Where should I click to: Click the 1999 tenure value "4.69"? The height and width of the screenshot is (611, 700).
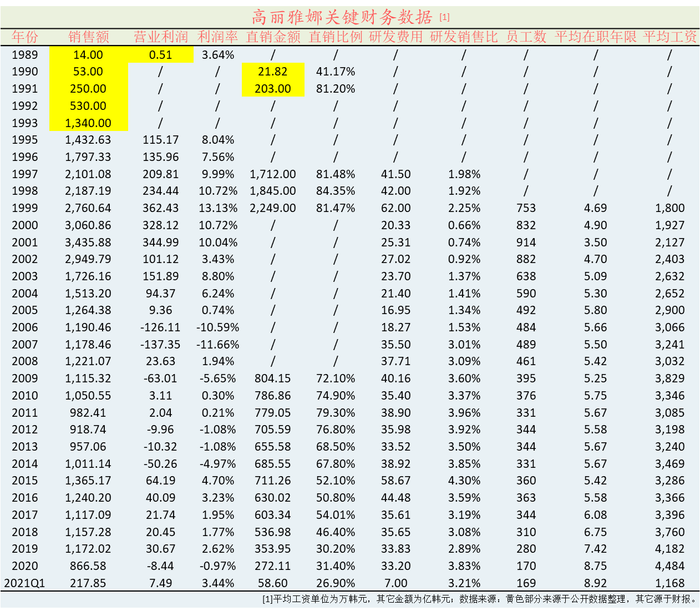(596, 208)
